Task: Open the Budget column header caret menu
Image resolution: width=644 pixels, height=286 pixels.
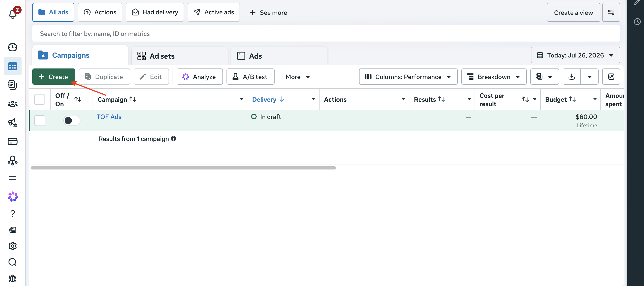Action: pyautogui.click(x=595, y=99)
